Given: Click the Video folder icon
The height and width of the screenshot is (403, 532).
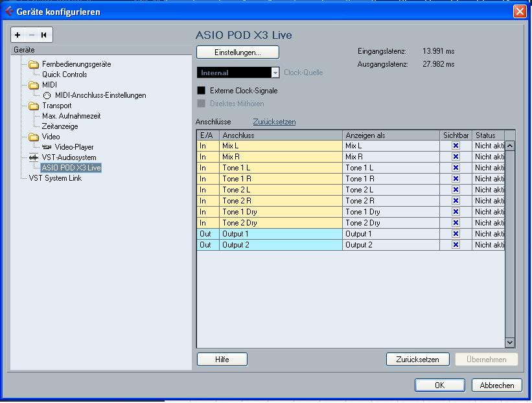Looking at the screenshot, I should pos(34,137).
